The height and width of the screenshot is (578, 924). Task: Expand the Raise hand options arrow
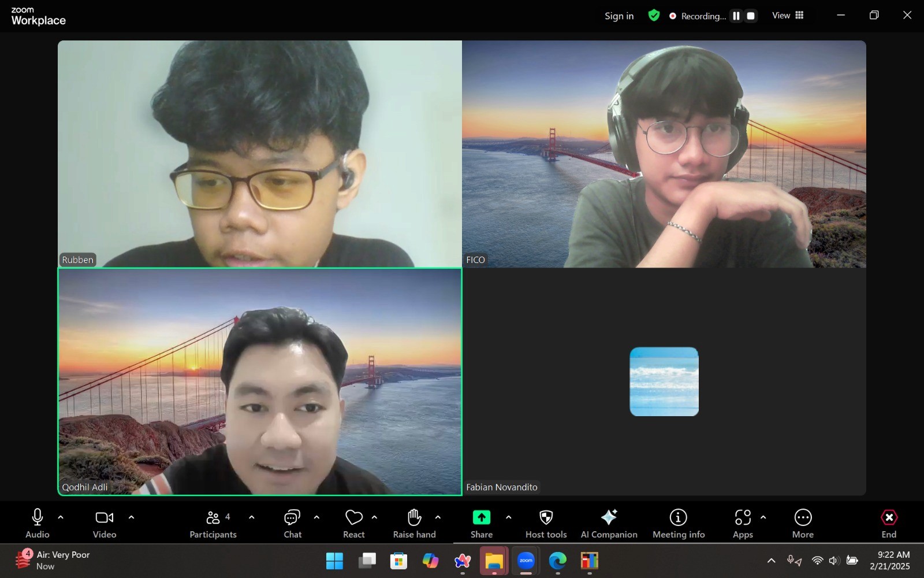click(438, 517)
